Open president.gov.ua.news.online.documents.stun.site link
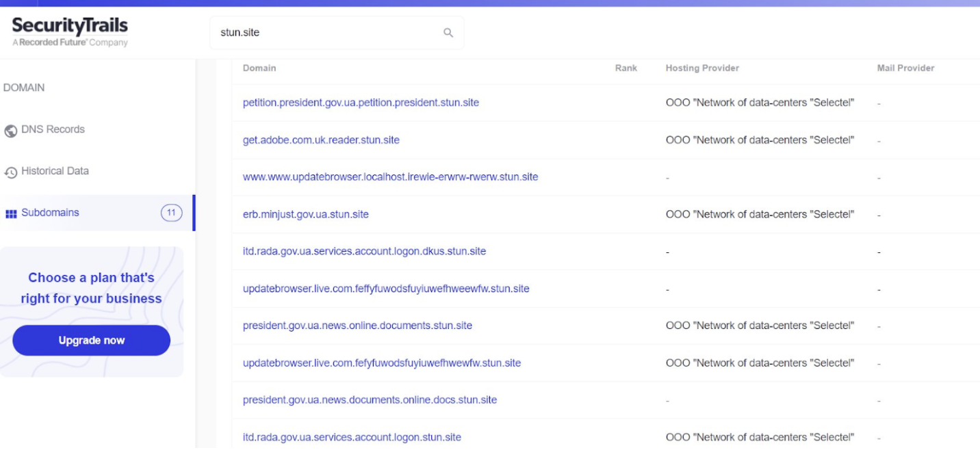 tap(357, 326)
